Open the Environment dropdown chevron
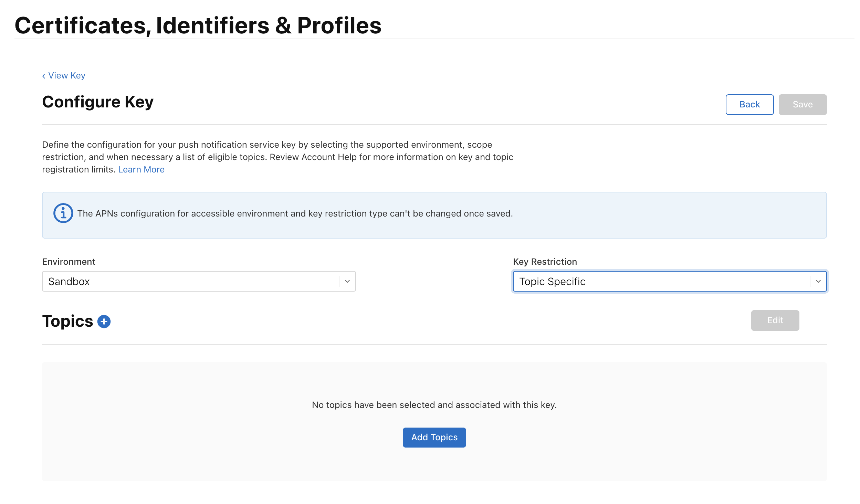This screenshot has width=860, height=504. coord(347,281)
